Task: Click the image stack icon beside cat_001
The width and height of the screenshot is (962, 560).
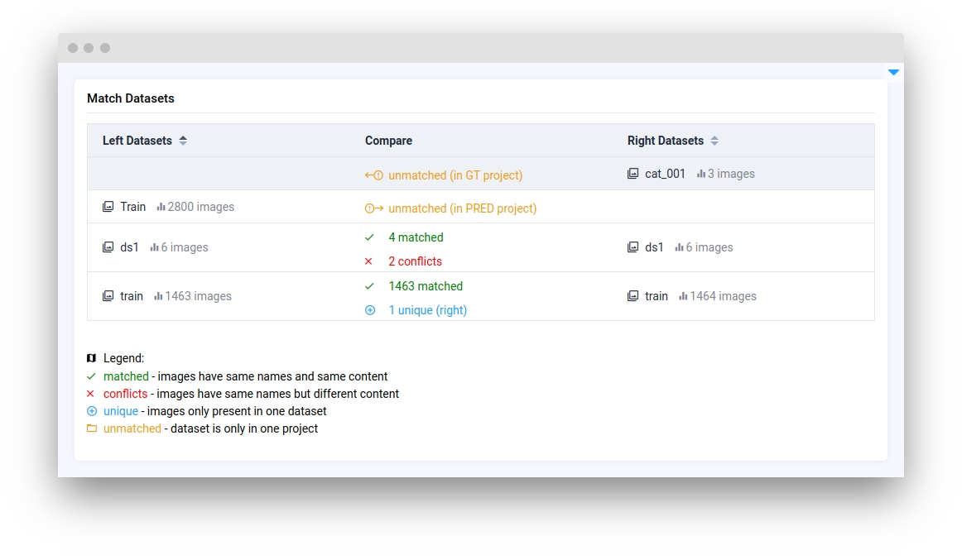Action: coord(633,175)
